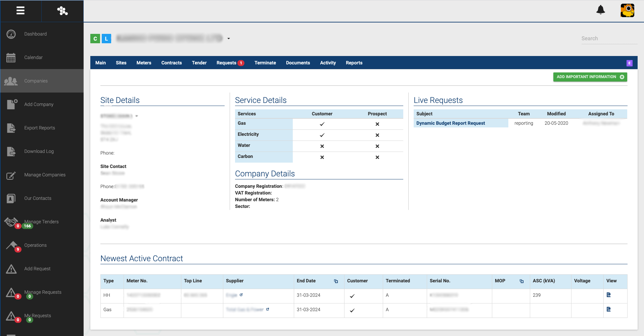The height and width of the screenshot is (336, 644).
Task: Toggle the green C badge
Action: tap(95, 39)
